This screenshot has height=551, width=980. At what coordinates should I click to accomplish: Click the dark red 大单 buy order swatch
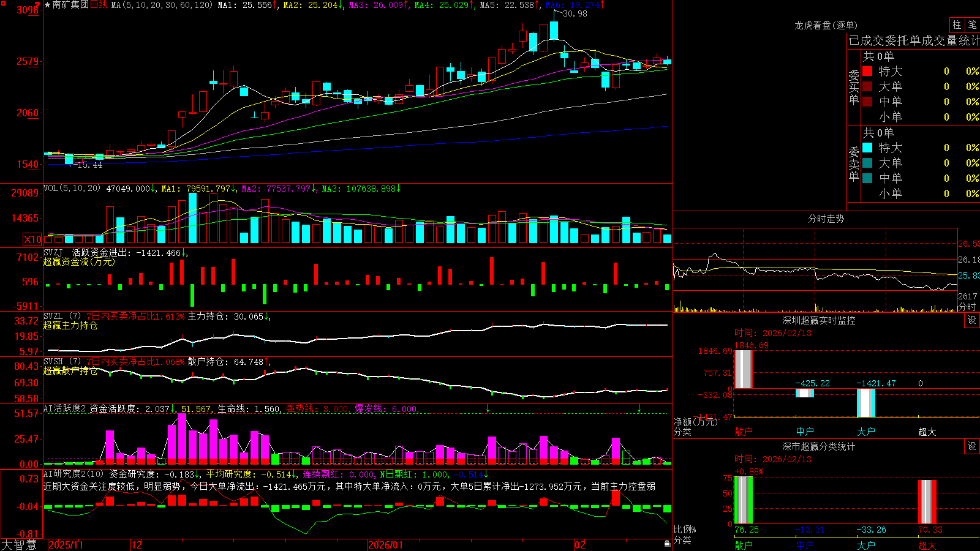(x=867, y=86)
